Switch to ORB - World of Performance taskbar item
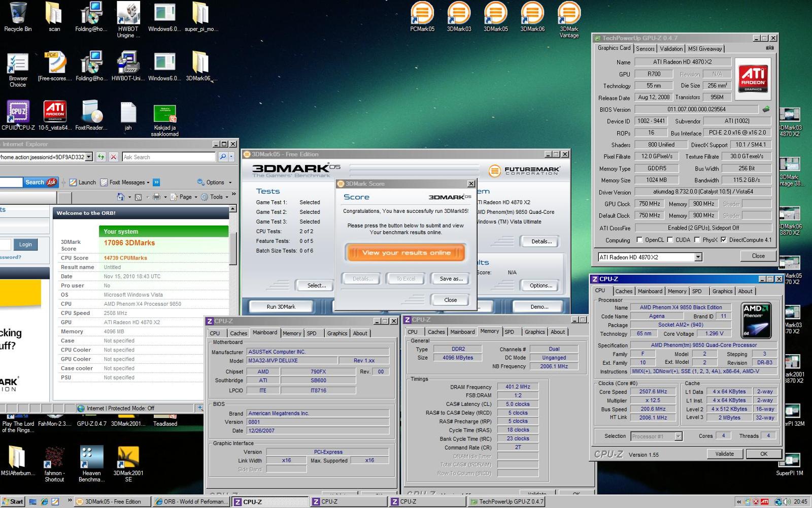 point(191,501)
